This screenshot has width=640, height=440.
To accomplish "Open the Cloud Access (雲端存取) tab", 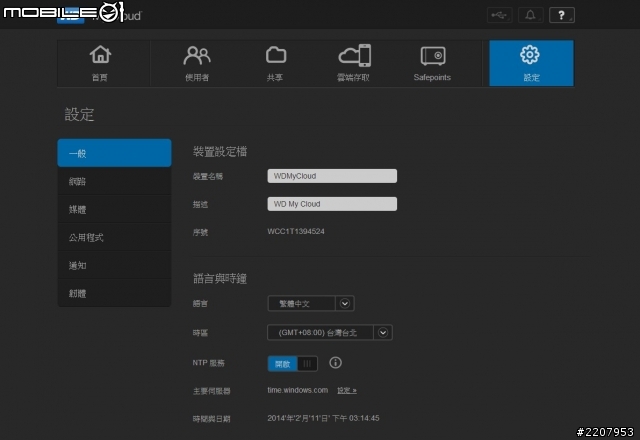I will click(x=353, y=63).
